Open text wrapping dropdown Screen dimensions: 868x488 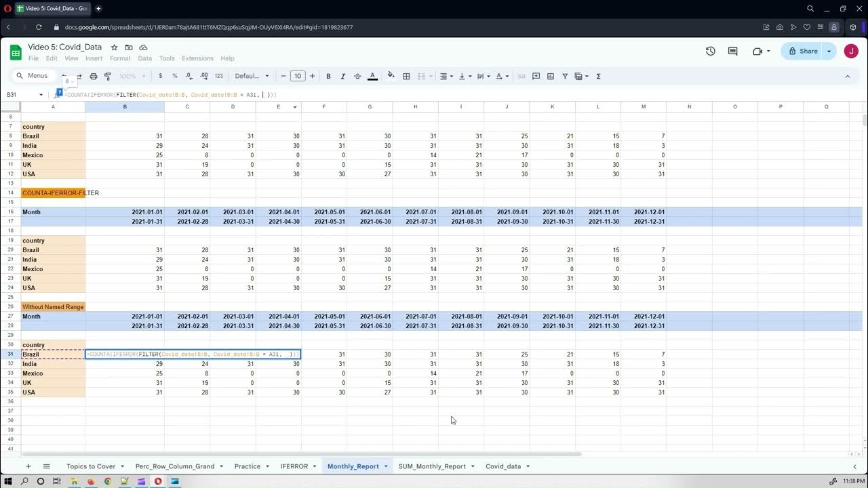[x=482, y=76]
